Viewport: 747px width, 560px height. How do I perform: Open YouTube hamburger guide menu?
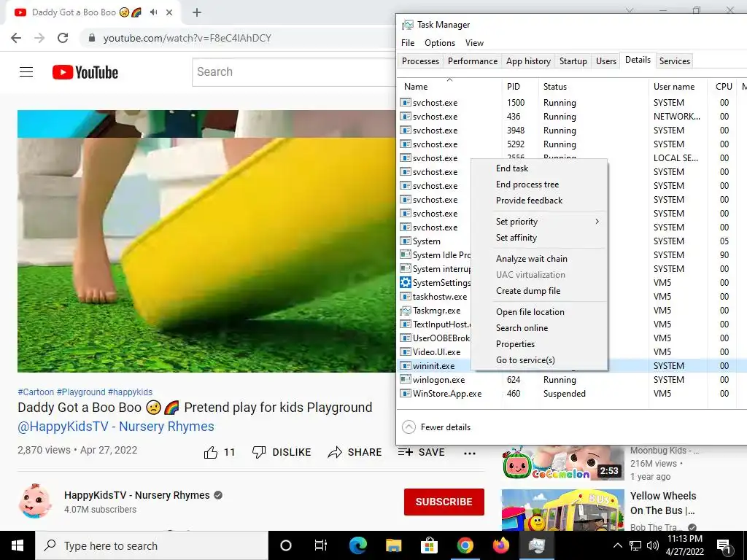26,72
